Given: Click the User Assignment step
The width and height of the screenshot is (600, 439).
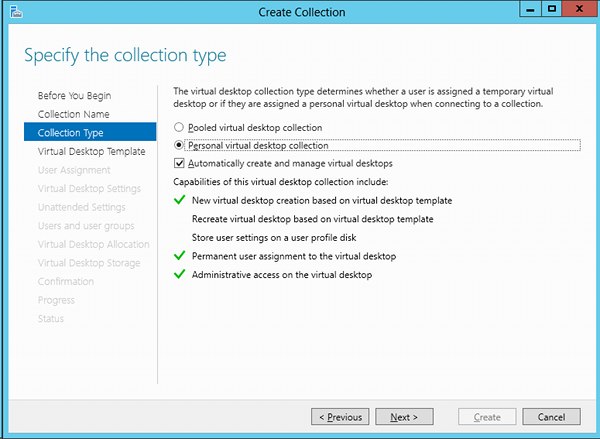Looking at the screenshot, I should pyautogui.click(x=74, y=170).
